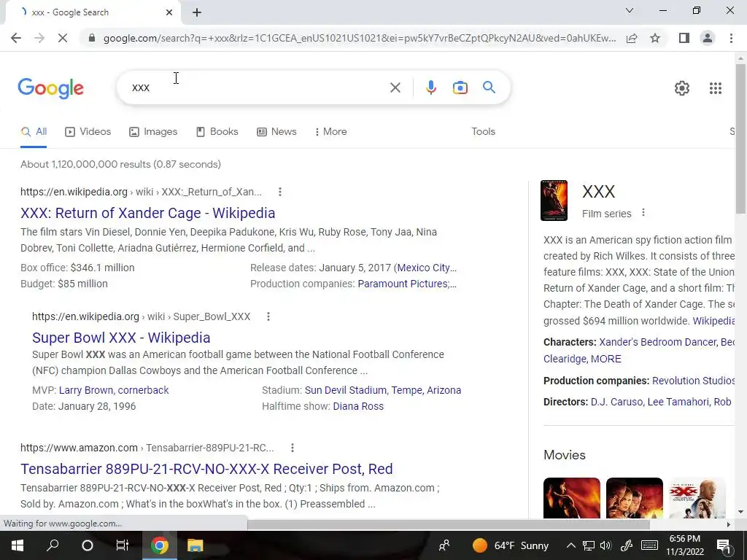
Task: Focus the browser address bar URL
Action: (359, 38)
